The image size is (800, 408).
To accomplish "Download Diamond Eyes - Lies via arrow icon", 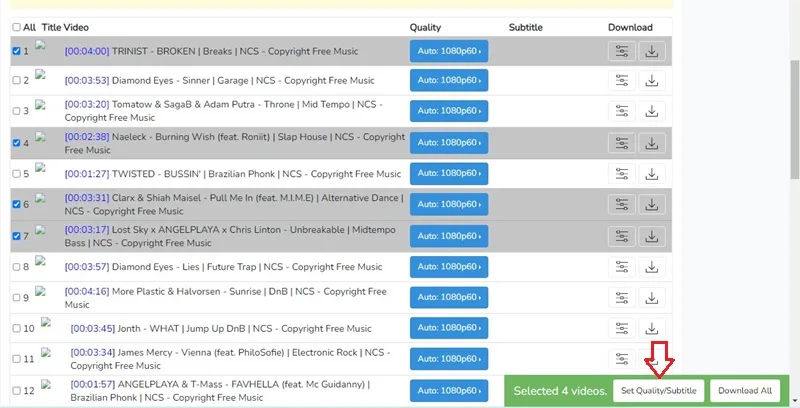I will point(652,267).
